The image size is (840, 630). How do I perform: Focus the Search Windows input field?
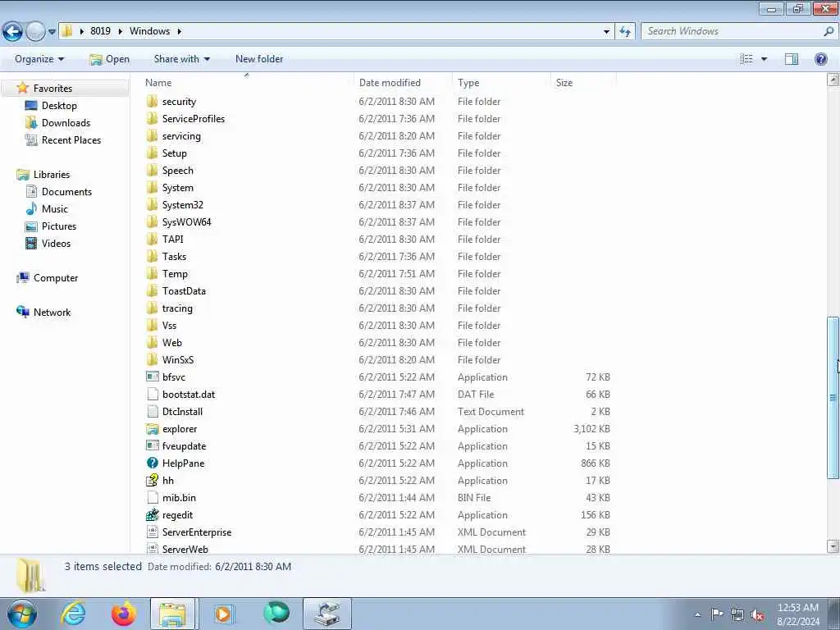pyautogui.click(x=733, y=31)
